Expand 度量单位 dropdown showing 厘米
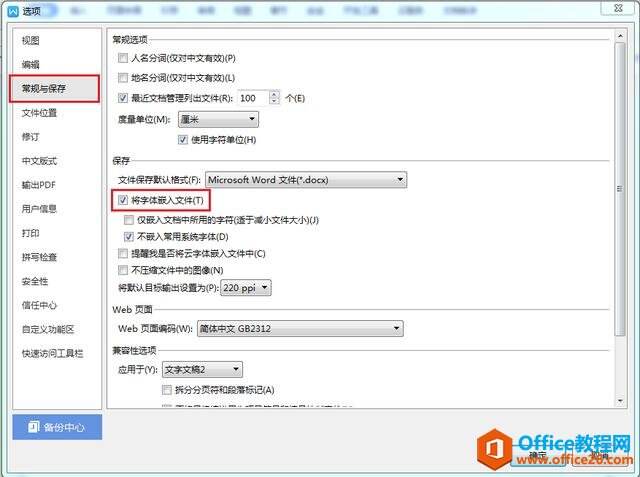This screenshot has height=477, width=640. 218,120
